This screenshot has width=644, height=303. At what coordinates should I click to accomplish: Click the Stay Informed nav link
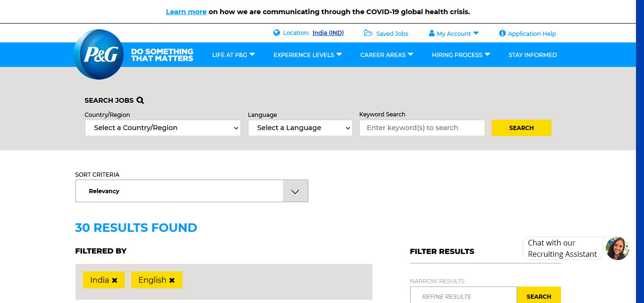532,55
